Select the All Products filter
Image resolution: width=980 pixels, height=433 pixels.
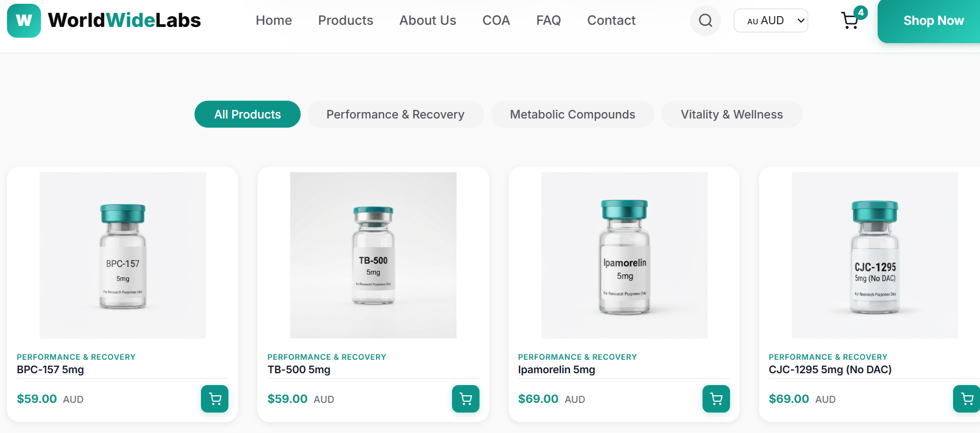click(x=247, y=114)
